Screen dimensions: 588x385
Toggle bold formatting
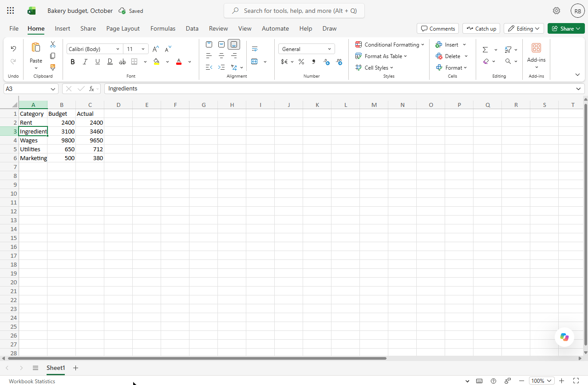pyautogui.click(x=73, y=62)
